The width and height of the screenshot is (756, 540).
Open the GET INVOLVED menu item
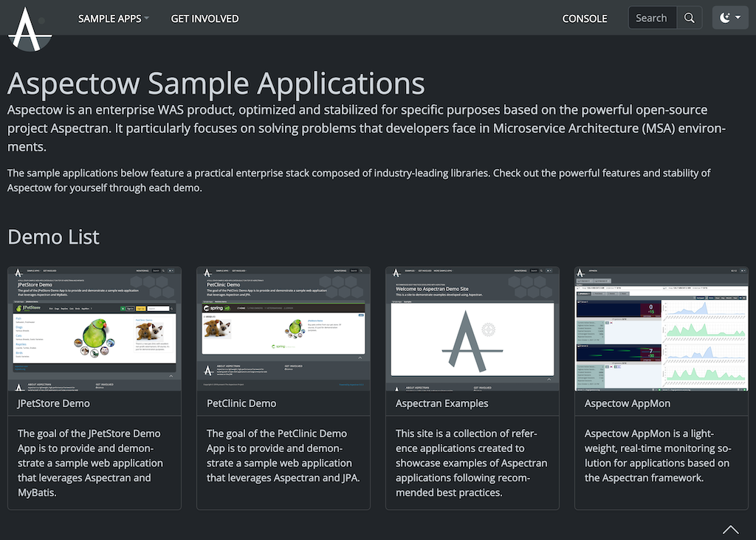205,18
